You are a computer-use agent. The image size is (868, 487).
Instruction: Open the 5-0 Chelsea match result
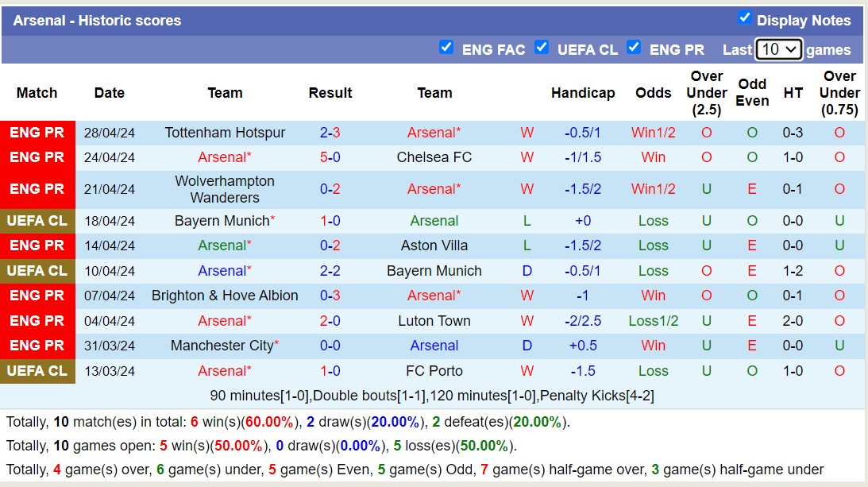click(330, 157)
